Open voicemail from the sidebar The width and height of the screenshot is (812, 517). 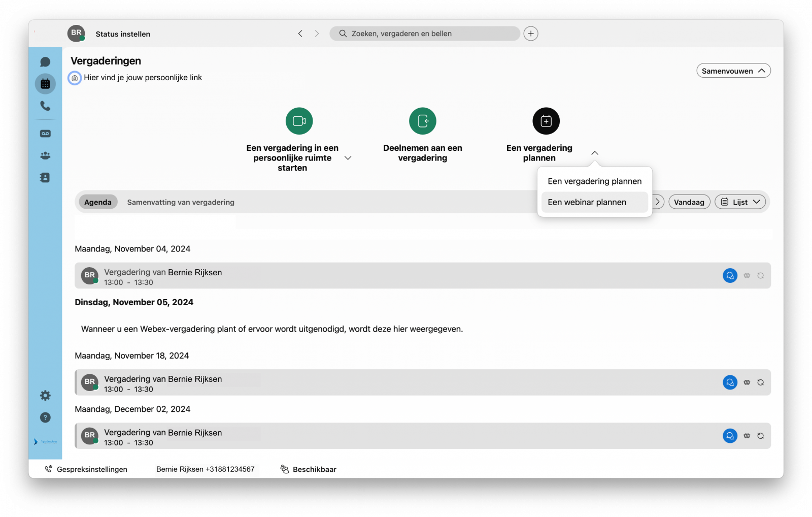point(45,133)
